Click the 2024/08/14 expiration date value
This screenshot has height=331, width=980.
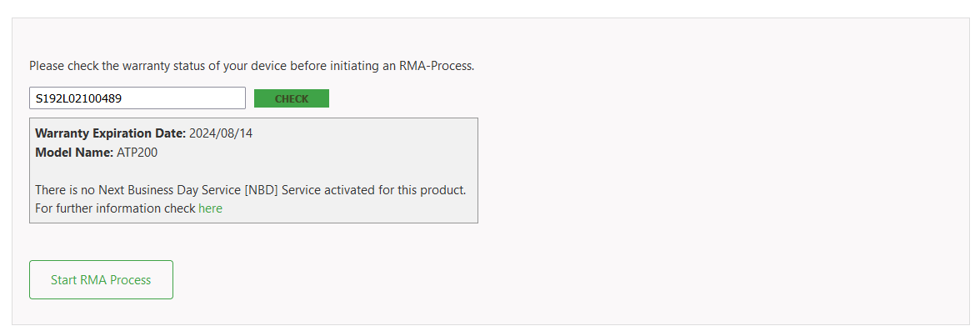(221, 133)
